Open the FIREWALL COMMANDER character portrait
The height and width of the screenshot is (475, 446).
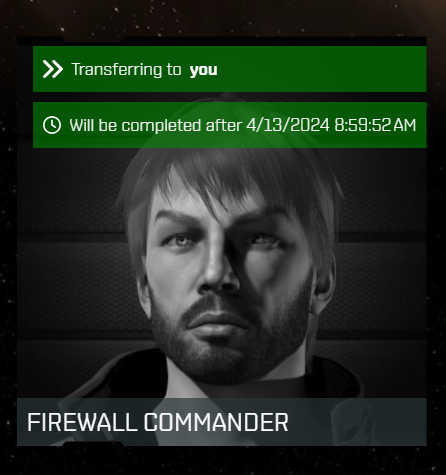click(222, 263)
